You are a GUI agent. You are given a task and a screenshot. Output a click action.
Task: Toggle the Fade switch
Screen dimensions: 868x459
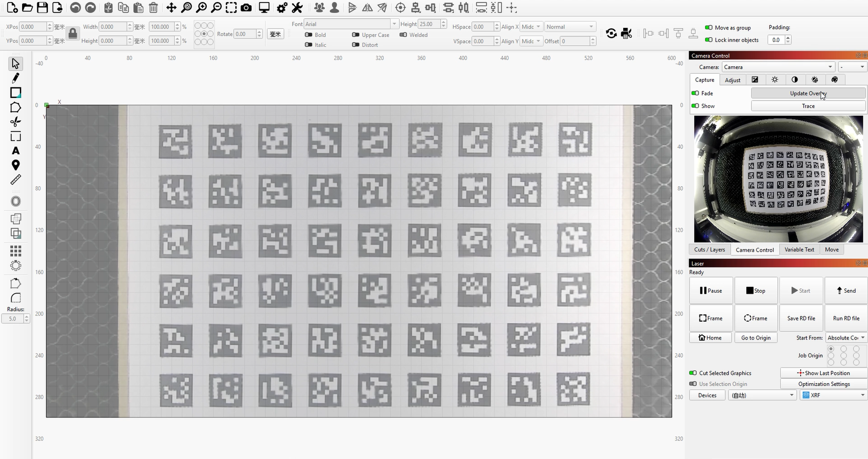(695, 93)
